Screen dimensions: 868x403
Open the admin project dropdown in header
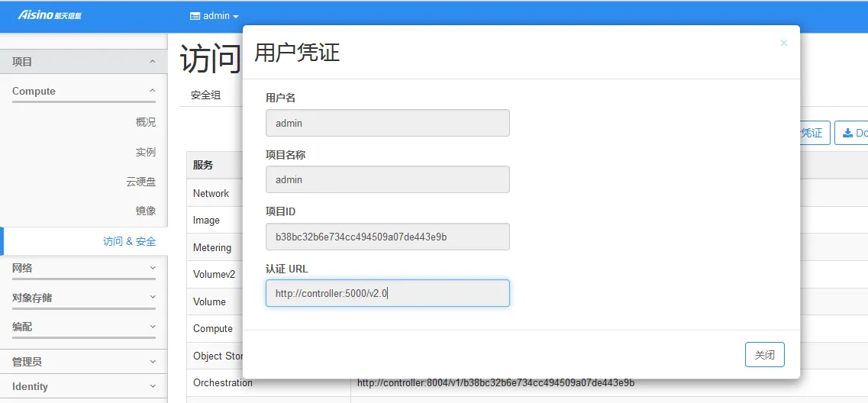click(215, 16)
